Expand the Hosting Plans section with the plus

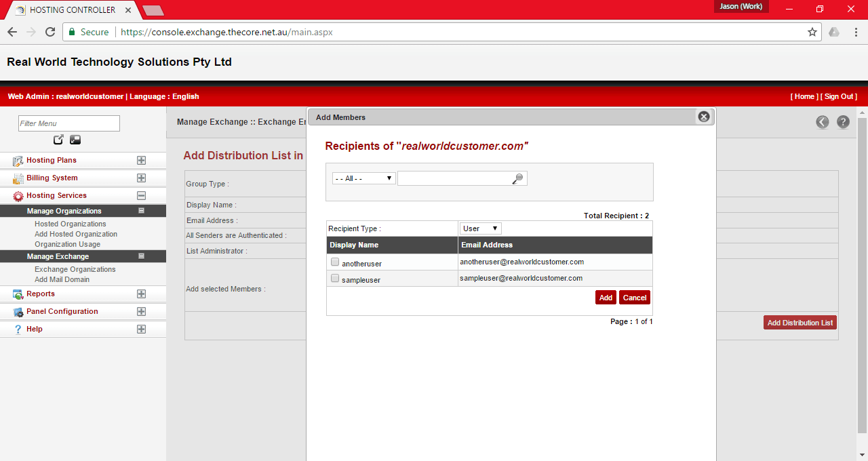141,160
